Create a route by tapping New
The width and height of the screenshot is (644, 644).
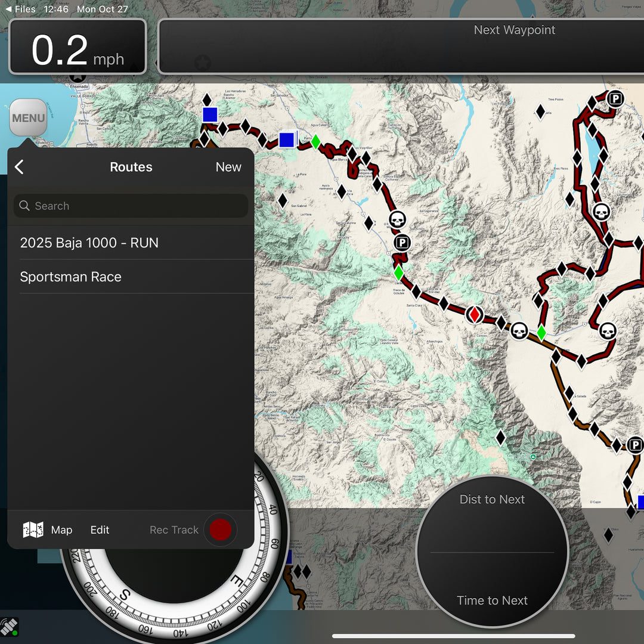(x=228, y=167)
